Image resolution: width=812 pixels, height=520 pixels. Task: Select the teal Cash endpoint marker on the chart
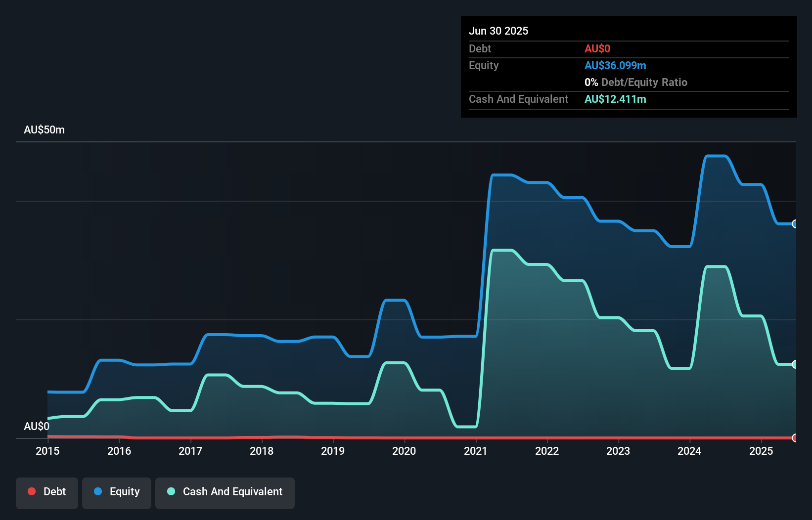(795, 364)
